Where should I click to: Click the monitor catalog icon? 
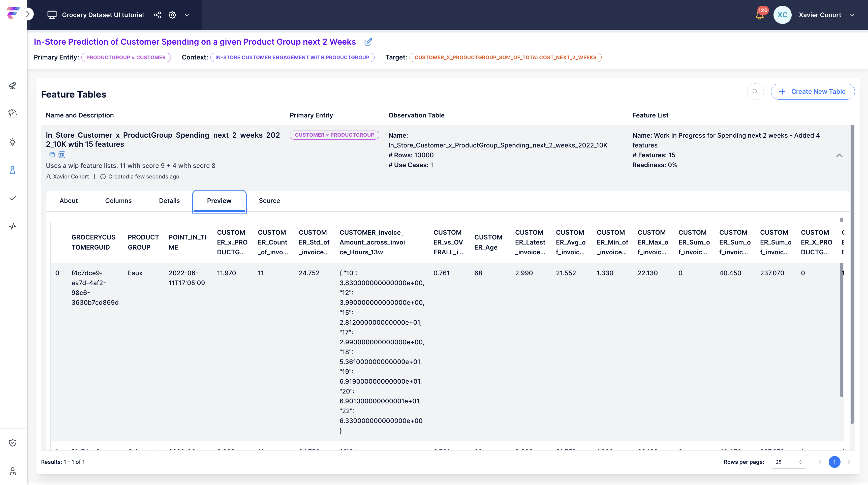(52, 15)
